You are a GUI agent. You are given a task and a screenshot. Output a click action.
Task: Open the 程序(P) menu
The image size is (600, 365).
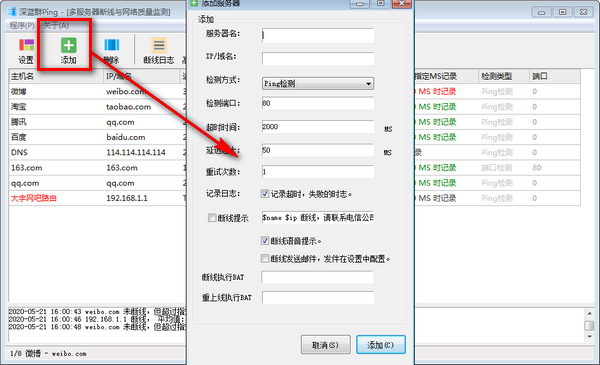coord(22,26)
